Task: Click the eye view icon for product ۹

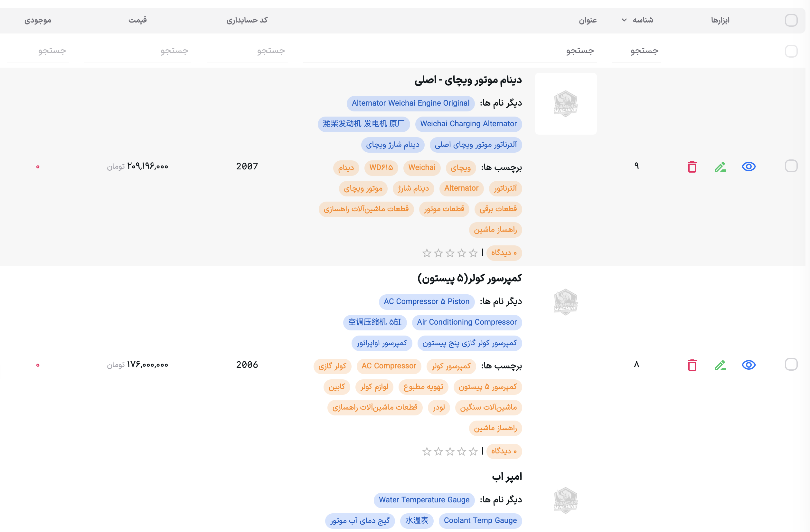Action: pos(749,166)
